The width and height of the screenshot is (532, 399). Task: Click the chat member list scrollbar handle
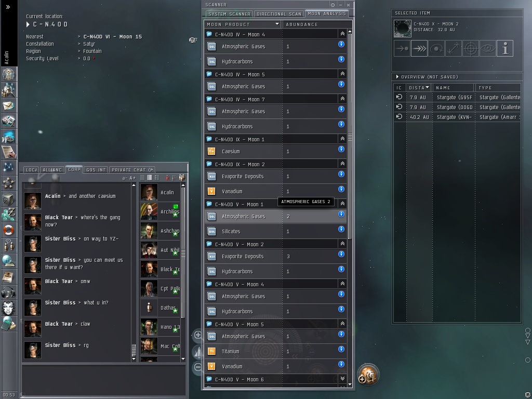coord(183,253)
